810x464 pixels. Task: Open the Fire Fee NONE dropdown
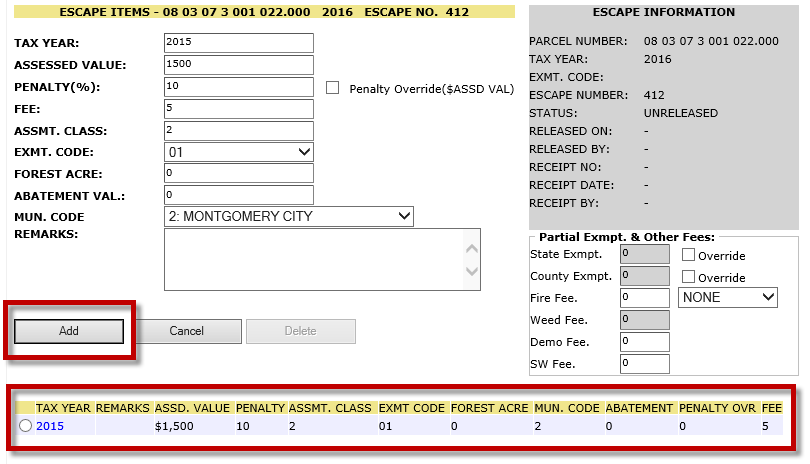[727, 298]
